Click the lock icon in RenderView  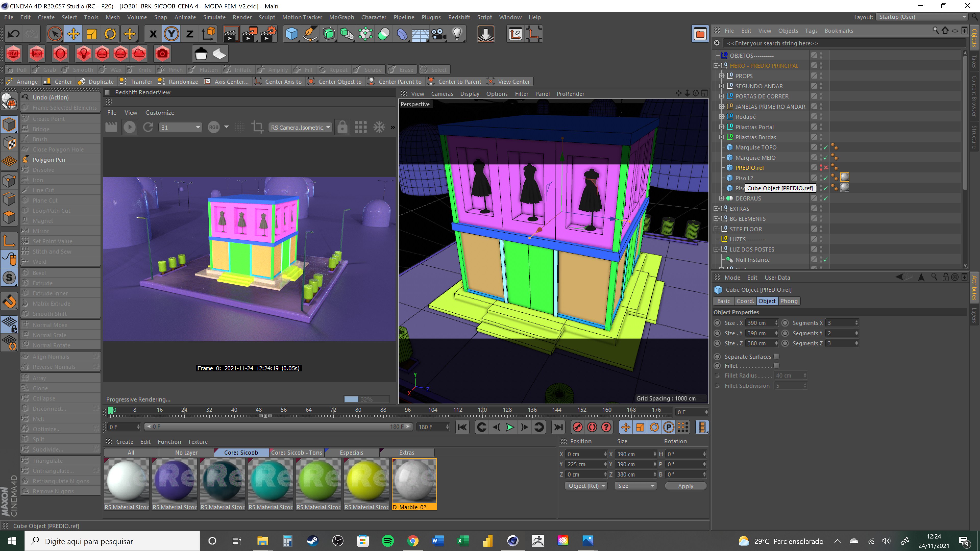click(x=342, y=127)
